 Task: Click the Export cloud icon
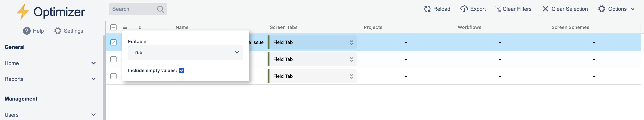pyautogui.click(x=464, y=9)
